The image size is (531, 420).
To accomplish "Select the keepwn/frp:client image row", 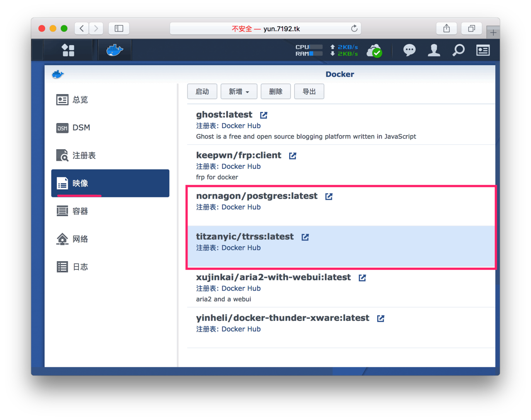I will 341,165.
